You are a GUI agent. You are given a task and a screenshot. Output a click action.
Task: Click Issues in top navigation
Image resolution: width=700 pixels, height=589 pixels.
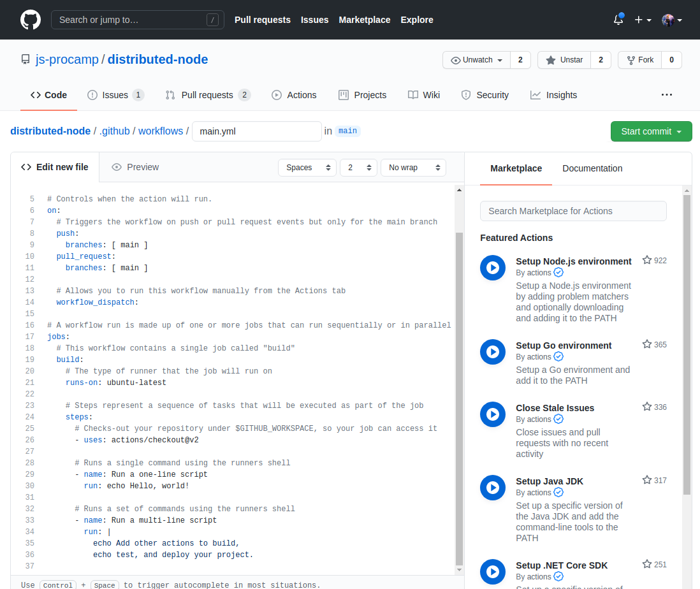pyautogui.click(x=315, y=20)
